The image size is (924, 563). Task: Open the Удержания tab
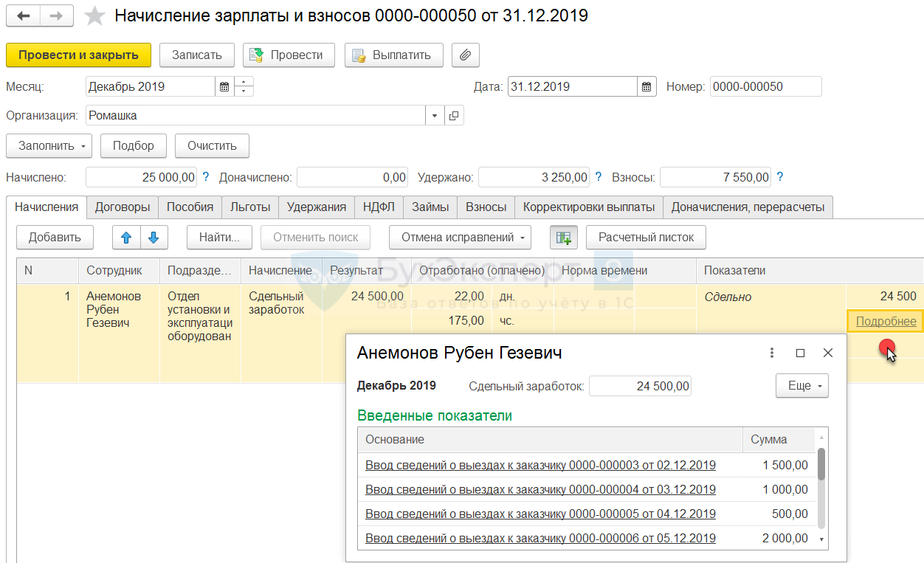316,207
